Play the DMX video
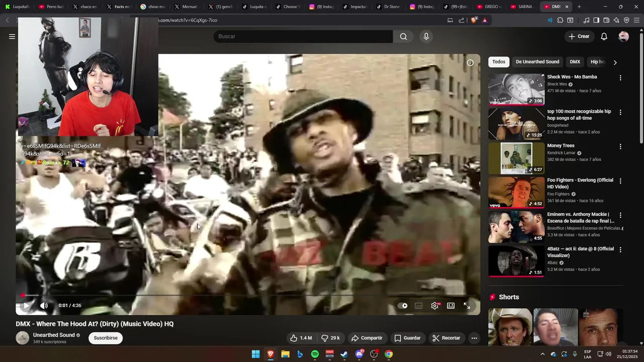Image resolution: width=644 pixels, height=362 pixels. [x=26, y=305]
